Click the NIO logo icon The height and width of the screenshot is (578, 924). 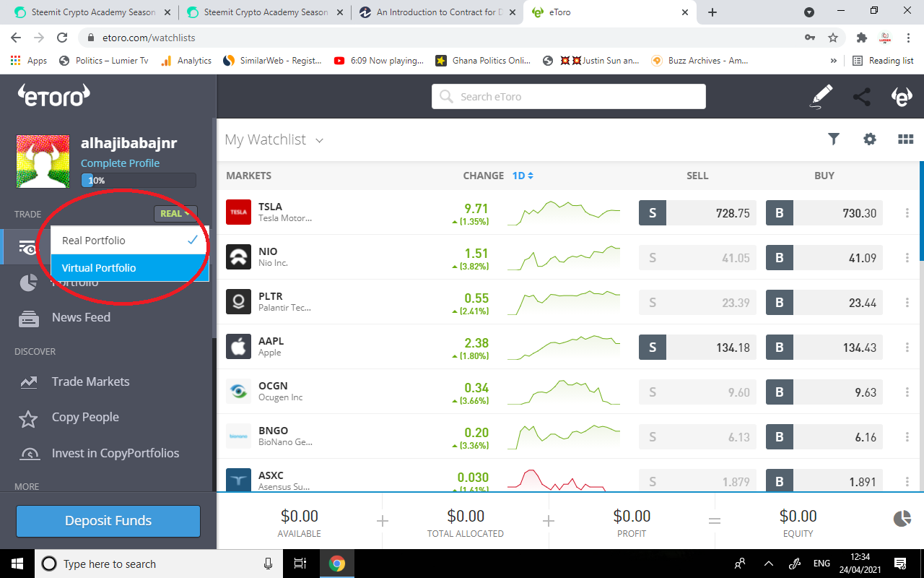[238, 257]
